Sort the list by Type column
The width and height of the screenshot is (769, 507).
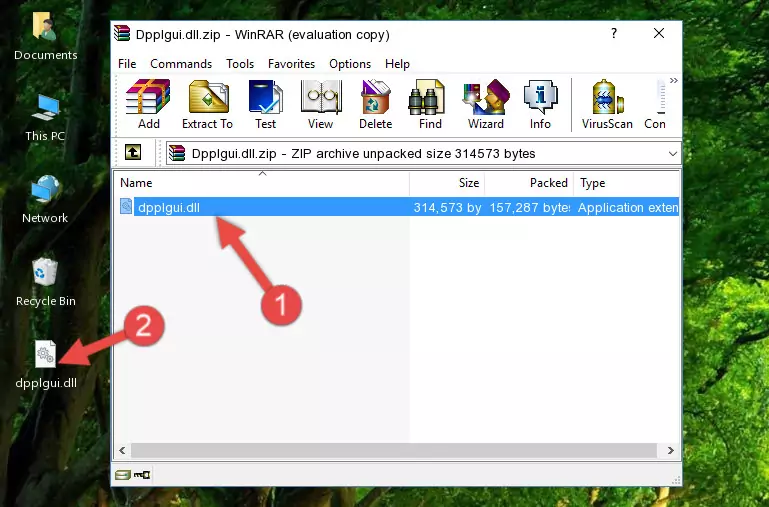(626, 183)
